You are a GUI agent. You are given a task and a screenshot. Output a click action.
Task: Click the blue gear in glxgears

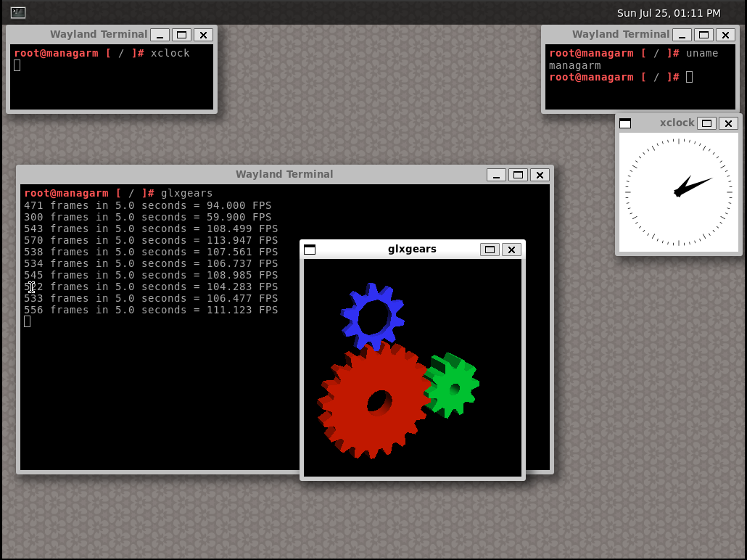pos(373,316)
